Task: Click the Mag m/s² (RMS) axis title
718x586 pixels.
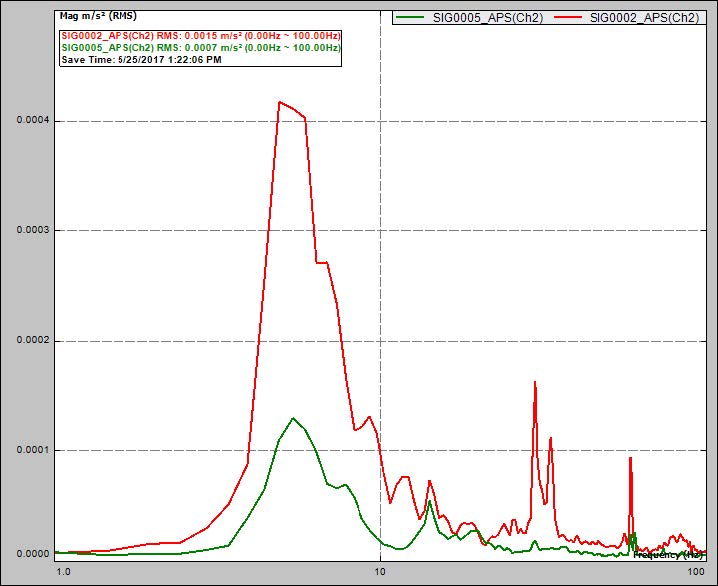Action: (97, 17)
